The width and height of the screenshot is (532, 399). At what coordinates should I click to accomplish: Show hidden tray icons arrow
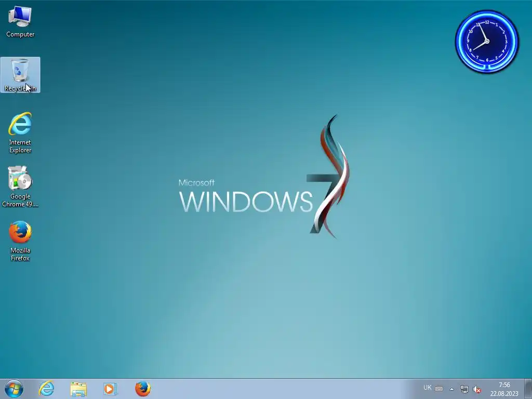click(x=451, y=389)
